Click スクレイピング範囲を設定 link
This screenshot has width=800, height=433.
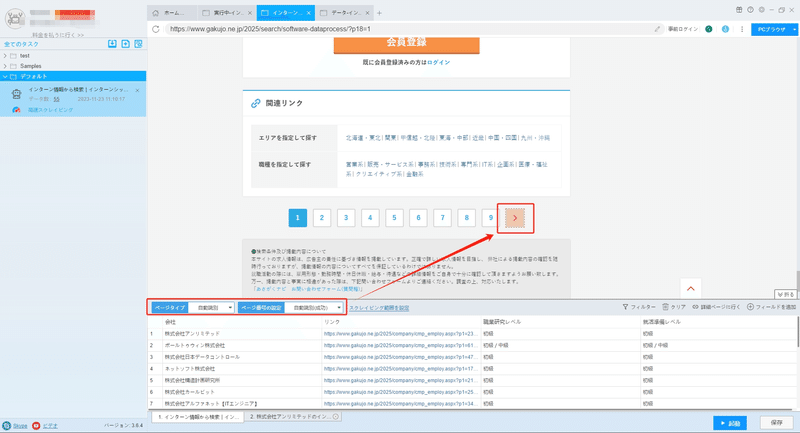[379, 308]
